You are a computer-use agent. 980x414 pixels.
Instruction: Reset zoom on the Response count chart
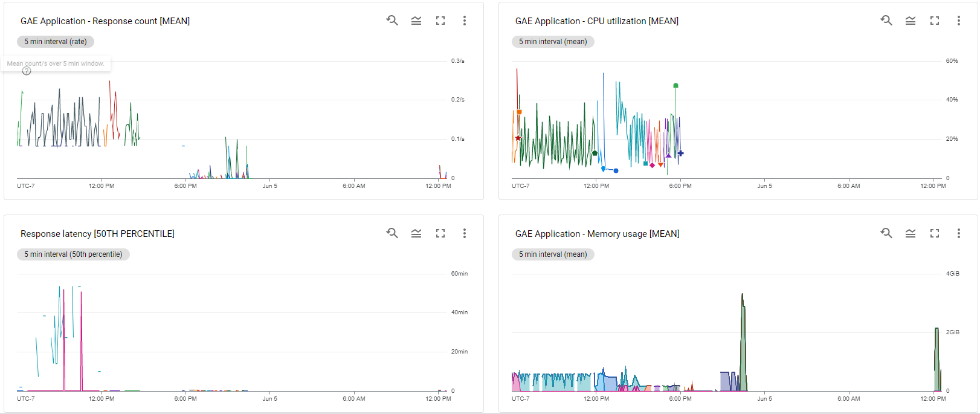pos(392,21)
